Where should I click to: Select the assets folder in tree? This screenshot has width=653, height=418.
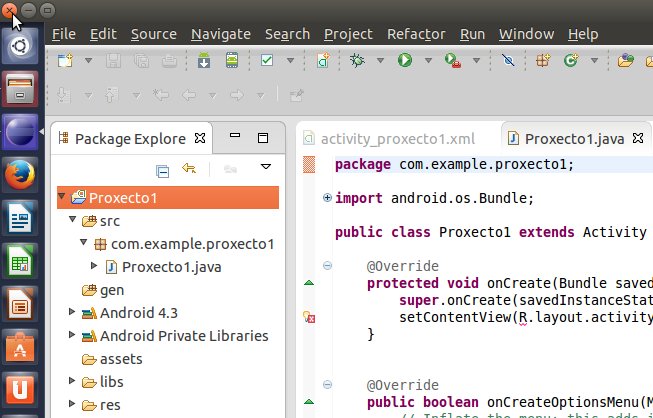click(112, 359)
